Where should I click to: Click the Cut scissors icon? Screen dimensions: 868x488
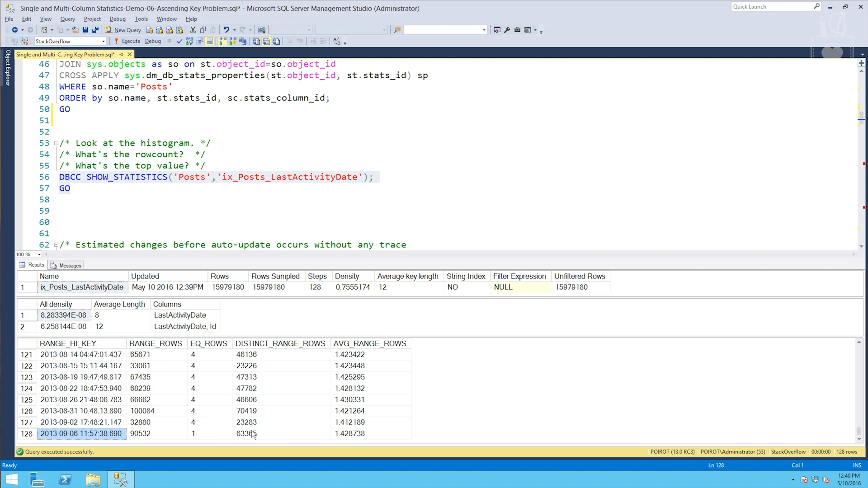[x=193, y=30]
